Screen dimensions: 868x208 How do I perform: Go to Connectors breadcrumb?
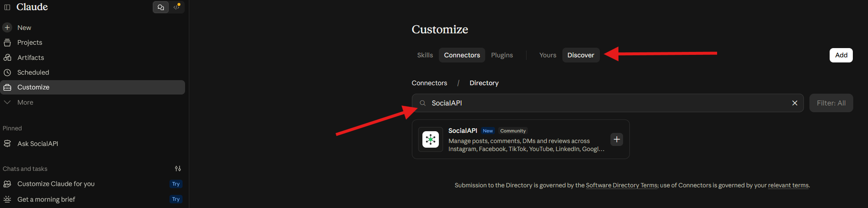coord(429,83)
